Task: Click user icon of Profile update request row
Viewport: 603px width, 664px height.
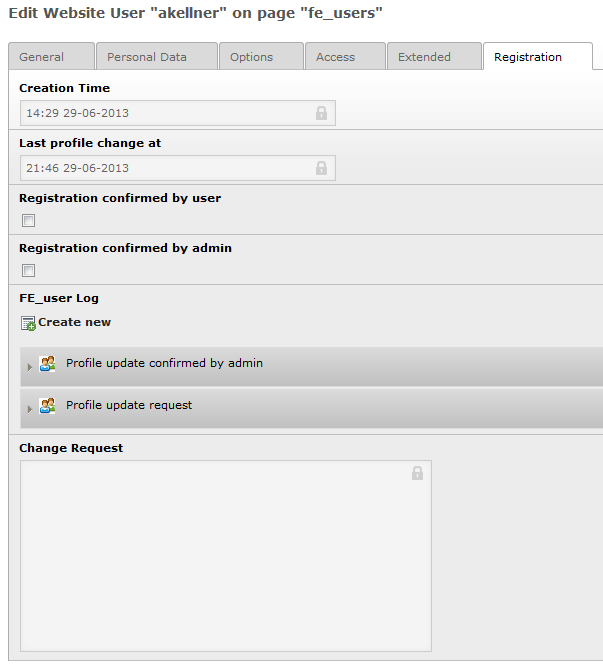Action: click(47, 406)
